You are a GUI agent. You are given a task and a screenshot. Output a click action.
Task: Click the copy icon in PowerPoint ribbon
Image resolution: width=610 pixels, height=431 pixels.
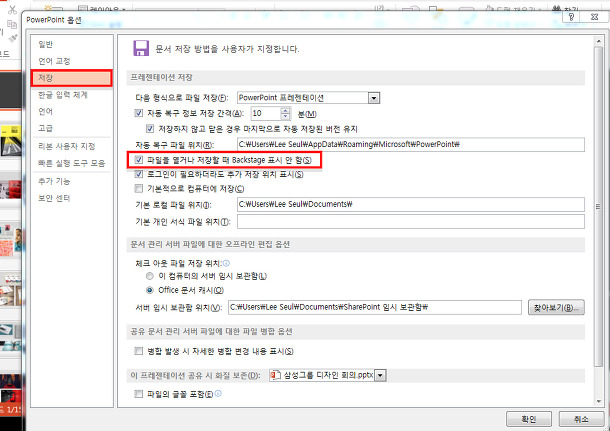pos(12,25)
